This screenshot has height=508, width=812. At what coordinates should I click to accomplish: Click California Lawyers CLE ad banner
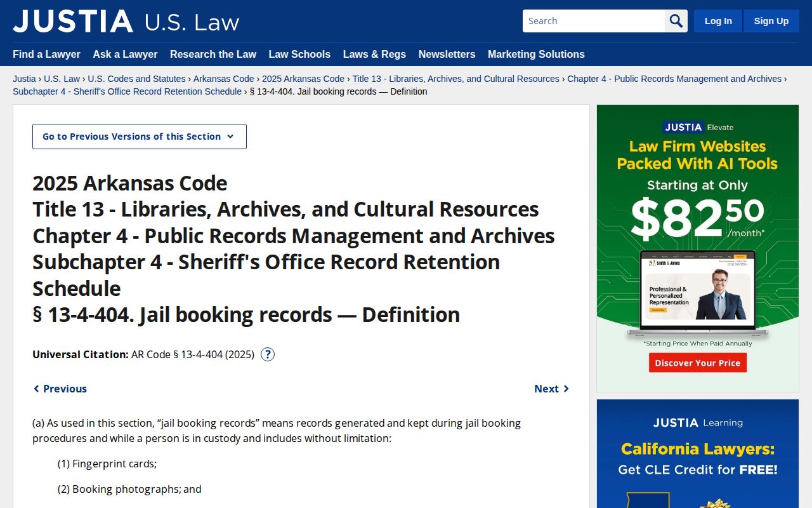[x=698, y=453]
